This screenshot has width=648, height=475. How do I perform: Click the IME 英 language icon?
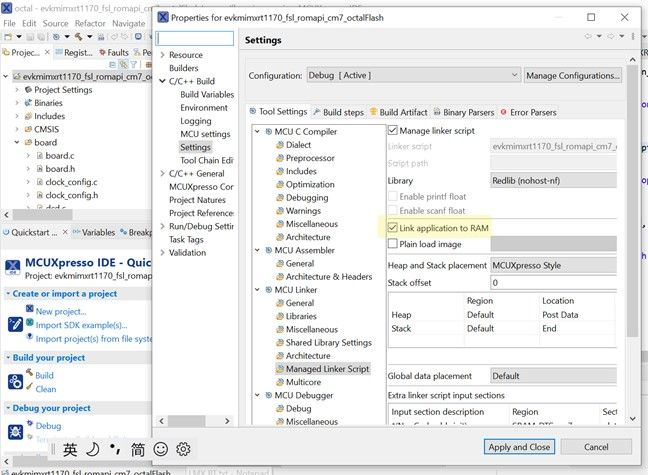(x=70, y=449)
